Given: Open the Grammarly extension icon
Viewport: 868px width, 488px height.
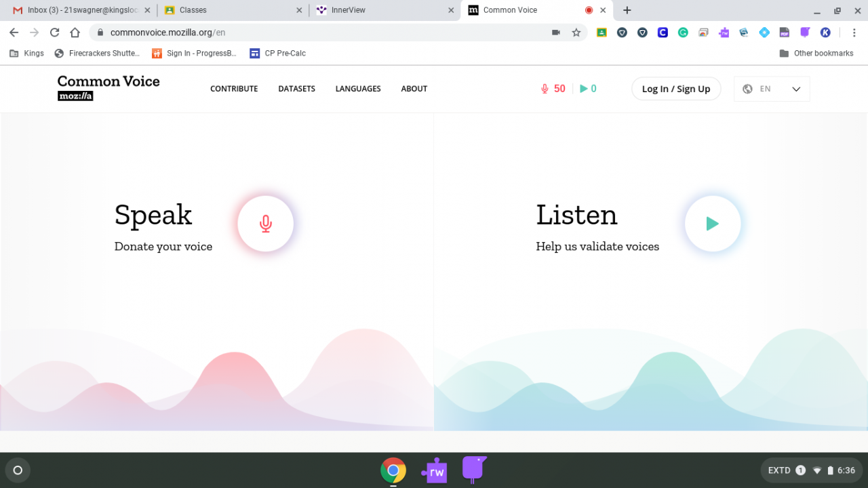Looking at the screenshot, I should pos(683,33).
